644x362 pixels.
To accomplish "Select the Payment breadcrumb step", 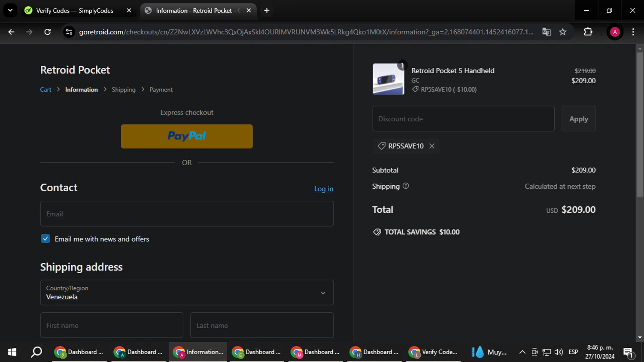I will click(x=161, y=90).
